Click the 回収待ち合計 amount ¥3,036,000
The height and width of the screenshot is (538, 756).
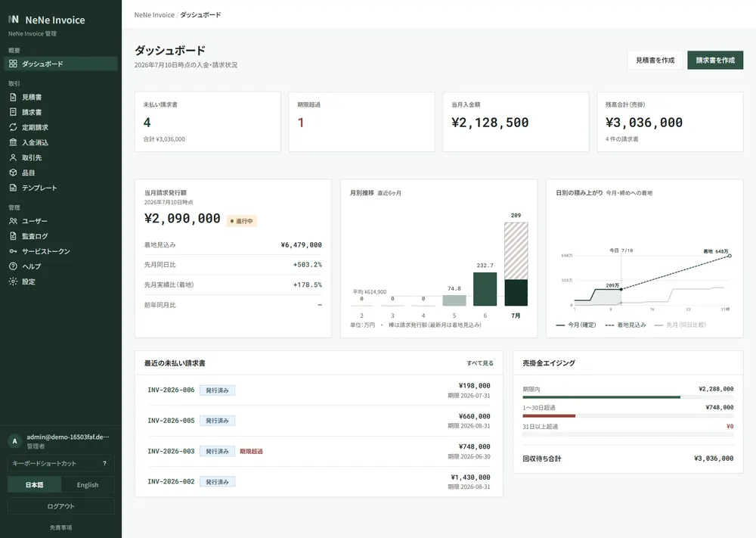pyautogui.click(x=714, y=459)
